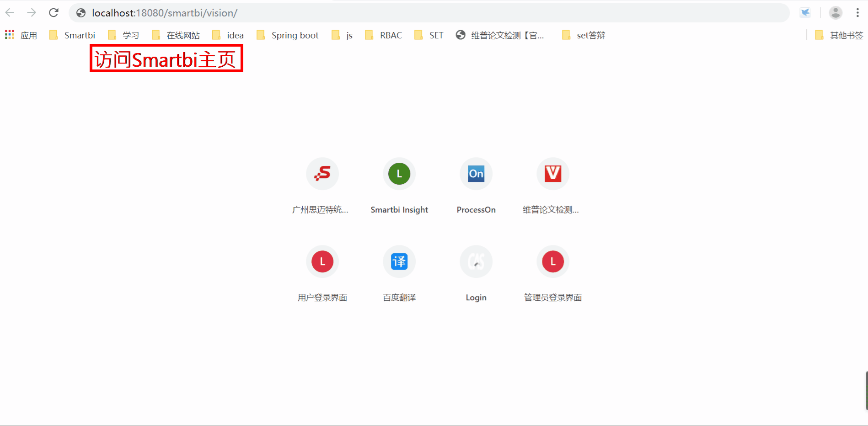The width and height of the screenshot is (868, 426).
Task: Open the Chrome three-dot menu
Action: point(857,13)
